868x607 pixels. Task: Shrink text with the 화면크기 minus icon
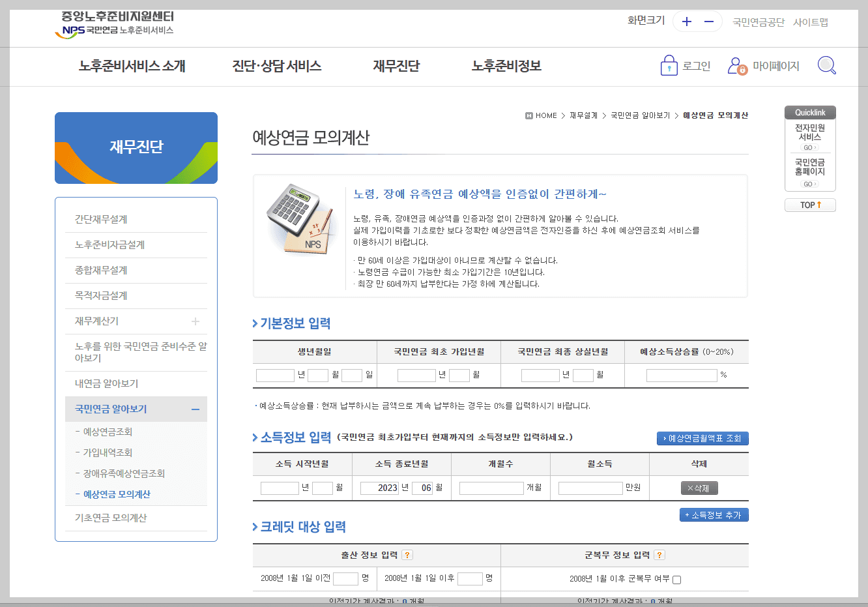[708, 21]
